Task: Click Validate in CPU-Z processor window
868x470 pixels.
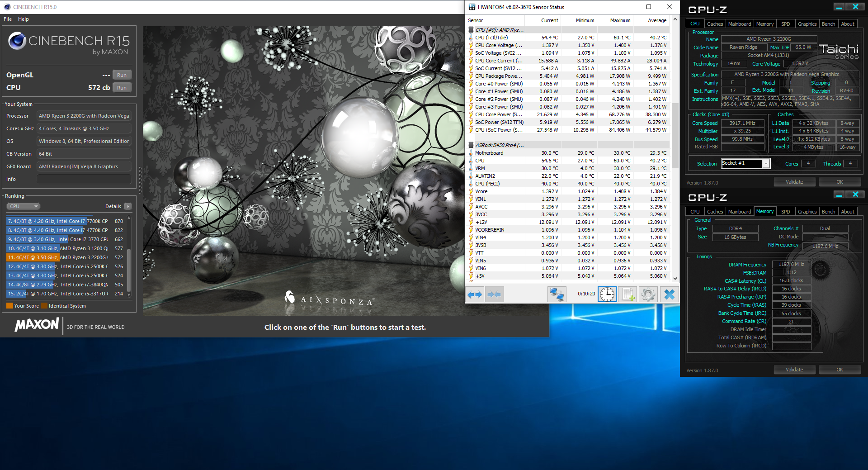Action: point(794,182)
